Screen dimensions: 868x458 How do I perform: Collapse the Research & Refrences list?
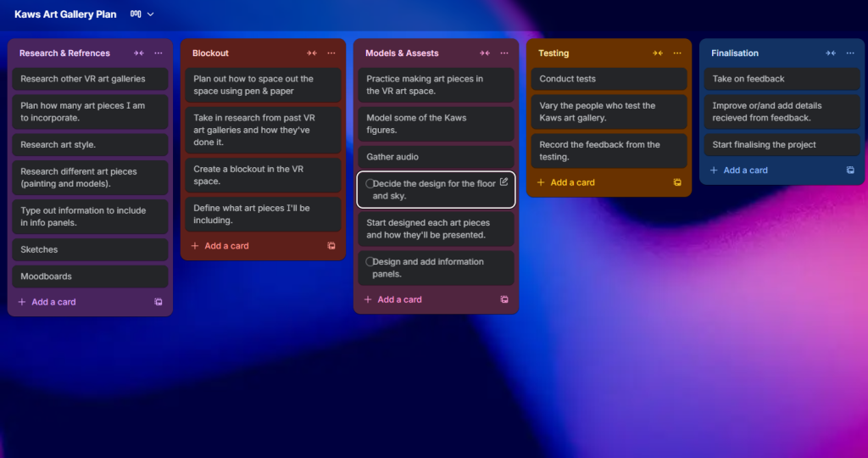[138, 53]
